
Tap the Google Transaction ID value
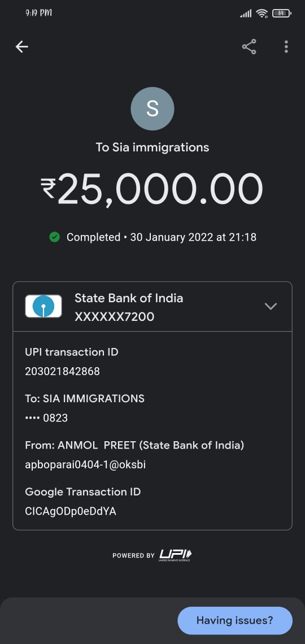tap(71, 511)
